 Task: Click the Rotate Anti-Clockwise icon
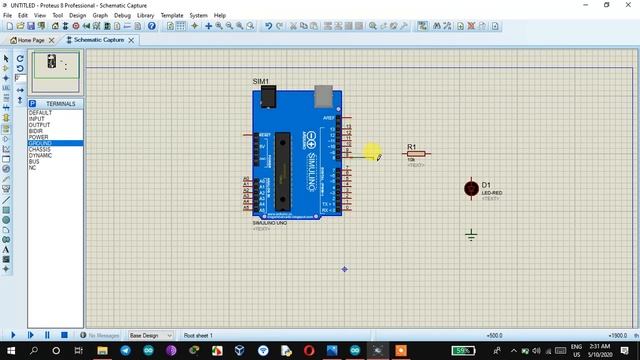20,68
